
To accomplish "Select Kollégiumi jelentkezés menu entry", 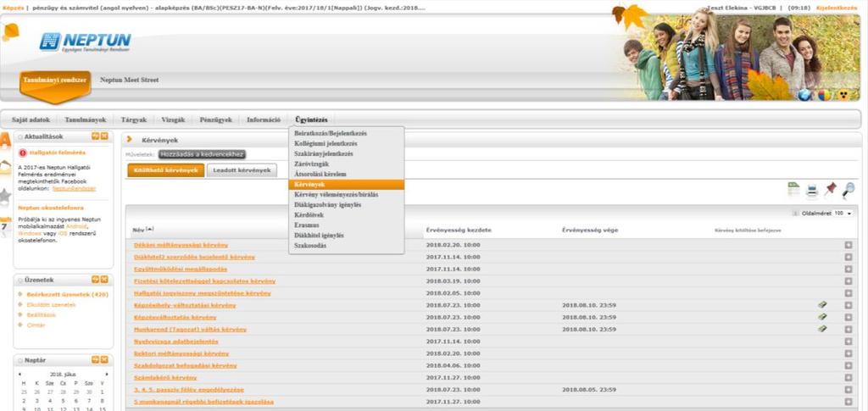I will coord(325,144).
